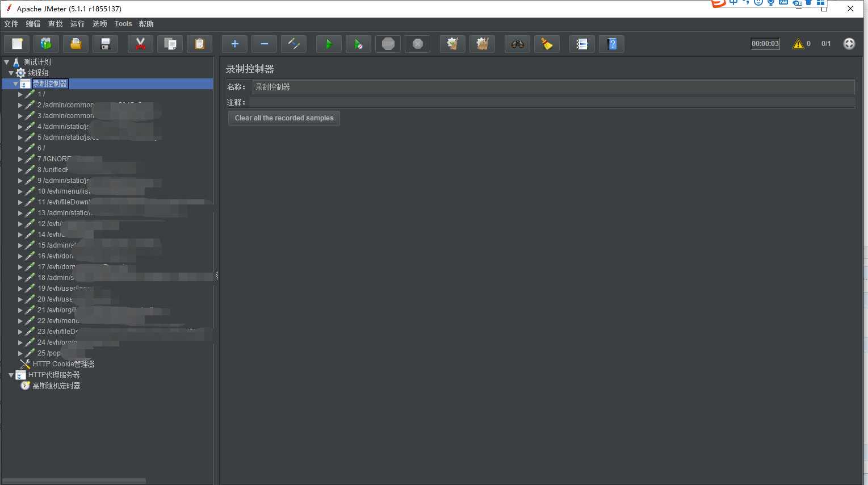
Task: Reset search with the brush icon
Action: pos(547,44)
